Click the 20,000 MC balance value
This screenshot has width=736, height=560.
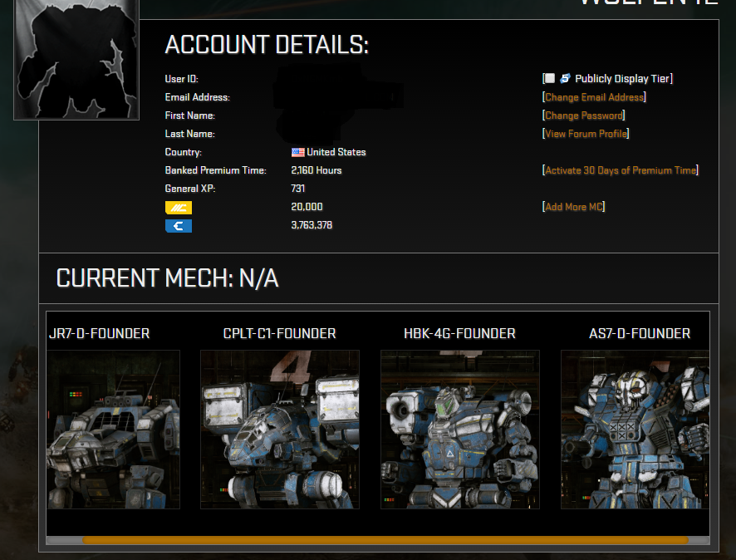pos(307,207)
